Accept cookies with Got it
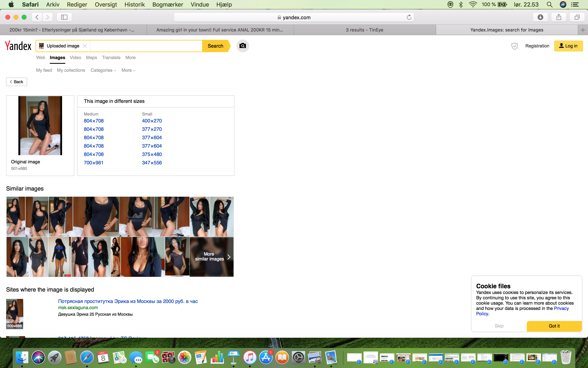 click(x=554, y=326)
